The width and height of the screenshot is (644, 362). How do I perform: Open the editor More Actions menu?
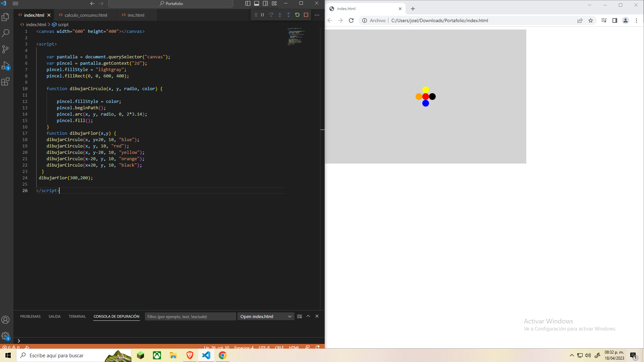click(317, 15)
